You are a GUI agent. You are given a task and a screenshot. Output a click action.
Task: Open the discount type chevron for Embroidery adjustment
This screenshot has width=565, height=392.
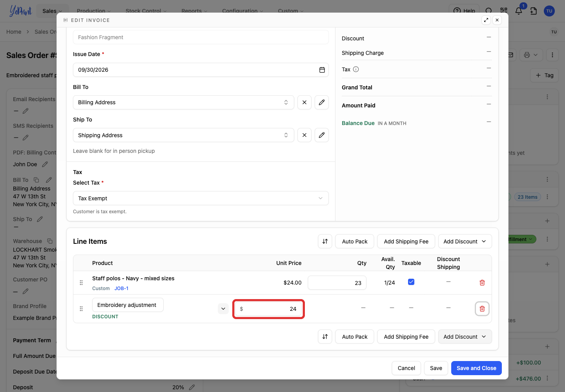pos(223,309)
